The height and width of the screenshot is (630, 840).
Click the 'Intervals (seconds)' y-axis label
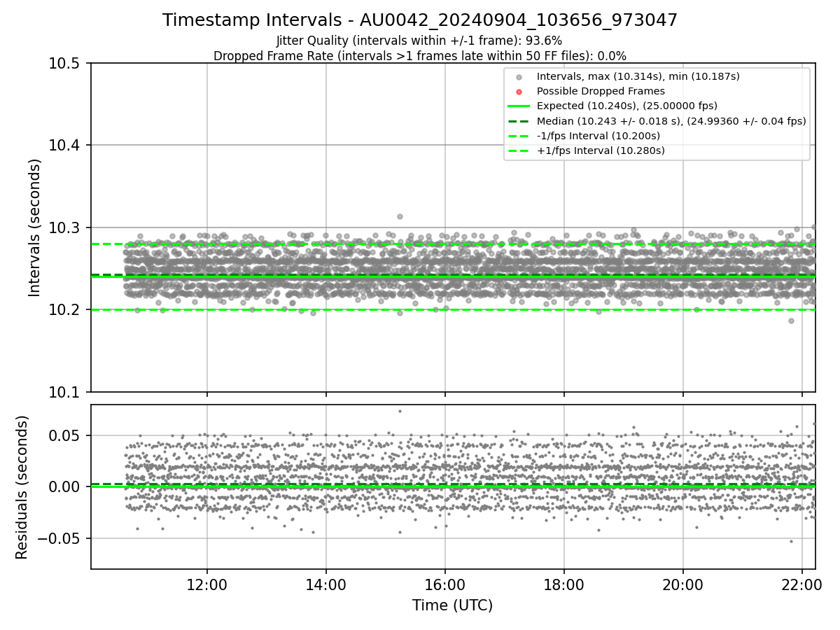tap(35, 227)
